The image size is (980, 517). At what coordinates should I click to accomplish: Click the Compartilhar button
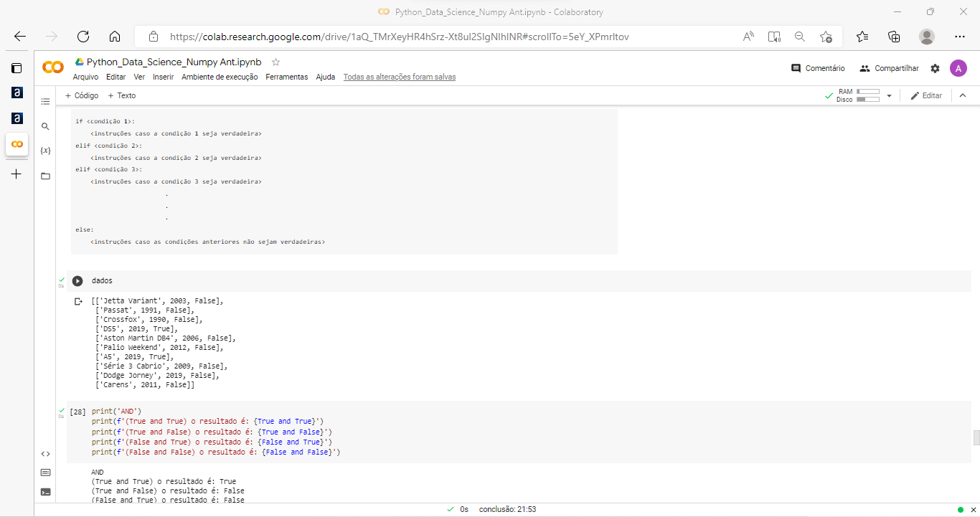(889, 68)
